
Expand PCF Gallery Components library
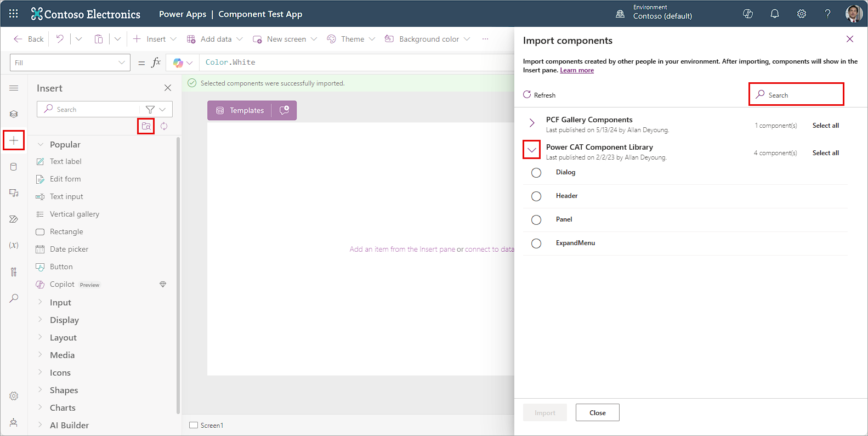(532, 122)
